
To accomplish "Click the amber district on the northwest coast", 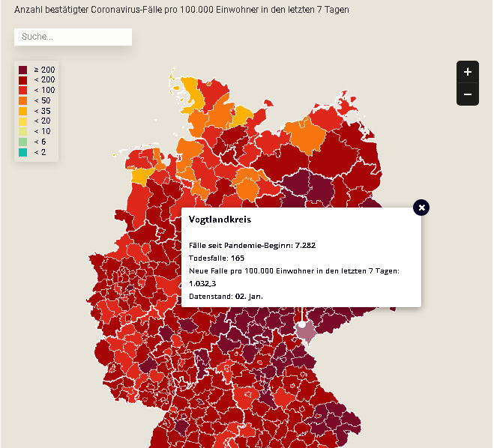I will (x=140, y=176).
